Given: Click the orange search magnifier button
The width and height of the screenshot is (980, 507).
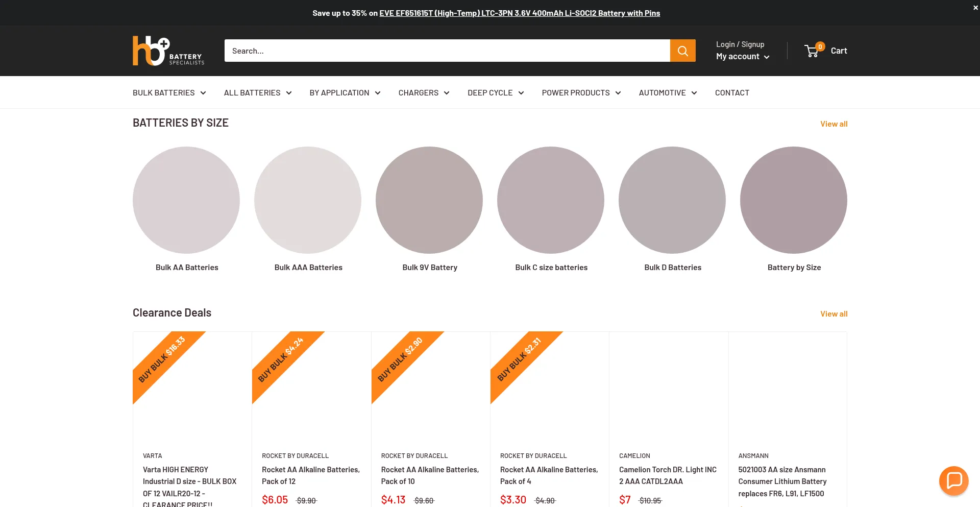Looking at the screenshot, I should [x=682, y=51].
